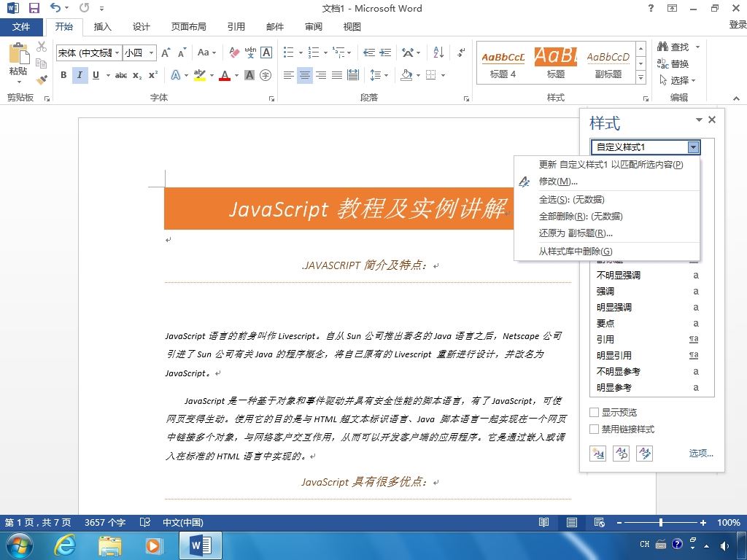
Task: Open the font name dropdown 宋体
Action: coord(117,52)
